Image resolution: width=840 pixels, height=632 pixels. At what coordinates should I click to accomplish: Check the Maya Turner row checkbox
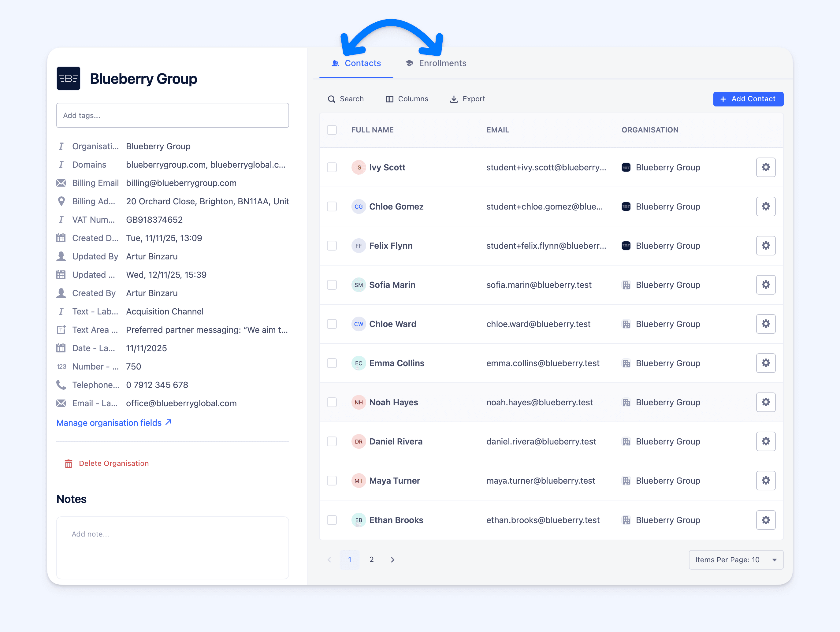click(x=332, y=481)
